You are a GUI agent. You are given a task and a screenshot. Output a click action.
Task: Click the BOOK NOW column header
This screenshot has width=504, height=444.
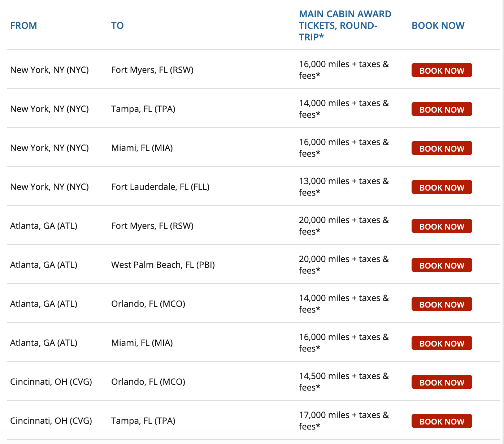tap(438, 26)
